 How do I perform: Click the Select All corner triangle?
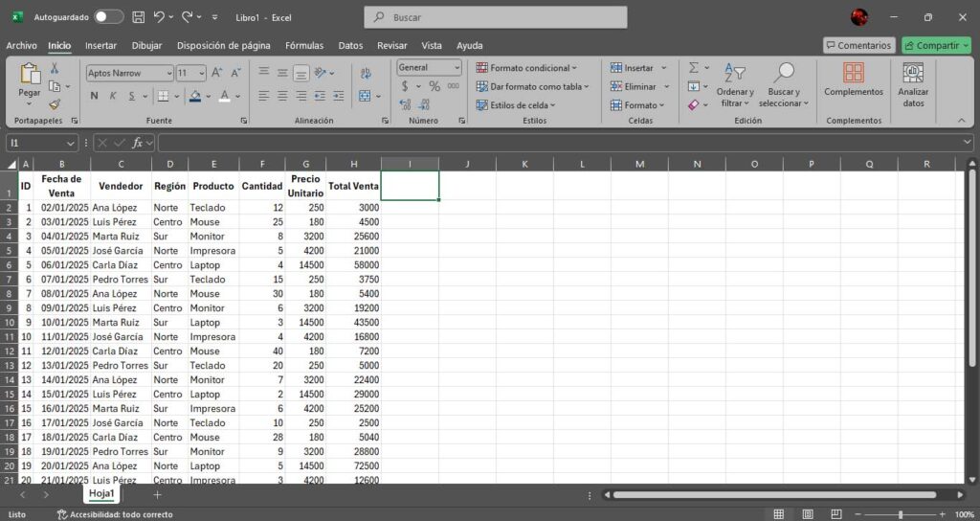coord(11,164)
